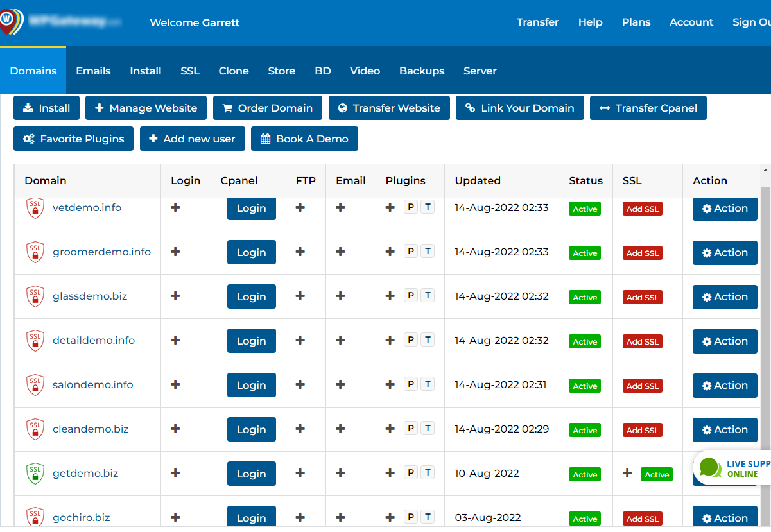
Task: Click the green SSL shield beside getdemo.biz
Action: tap(35, 474)
